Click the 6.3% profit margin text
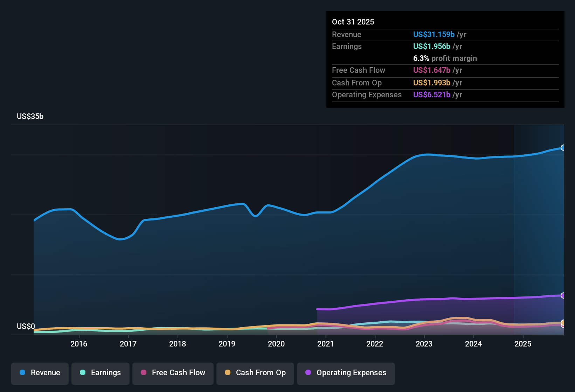575x392 pixels. pos(445,58)
